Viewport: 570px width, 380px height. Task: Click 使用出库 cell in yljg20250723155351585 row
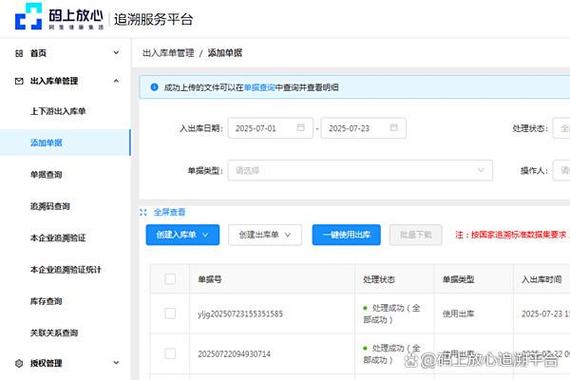click(458, 313)
